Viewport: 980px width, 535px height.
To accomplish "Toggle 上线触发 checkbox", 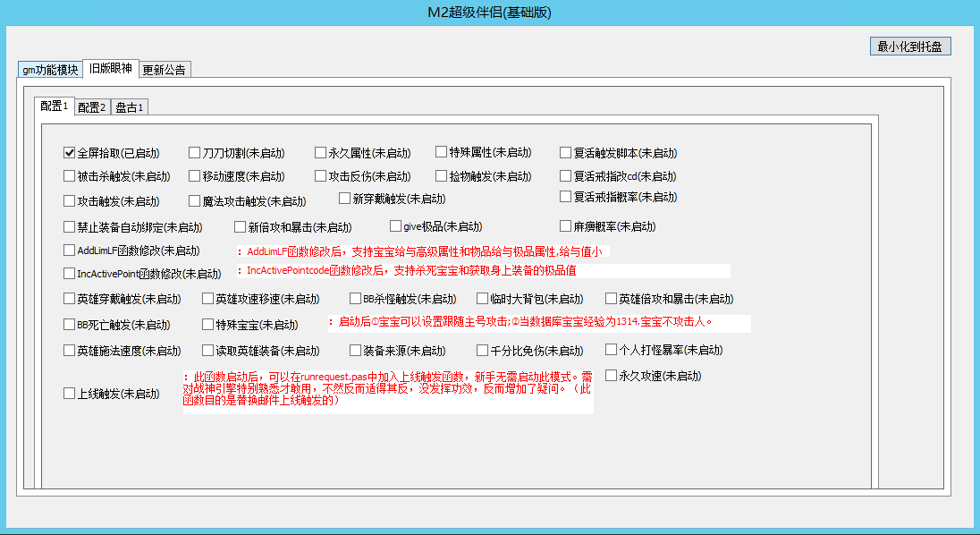I will click(70, 393).
